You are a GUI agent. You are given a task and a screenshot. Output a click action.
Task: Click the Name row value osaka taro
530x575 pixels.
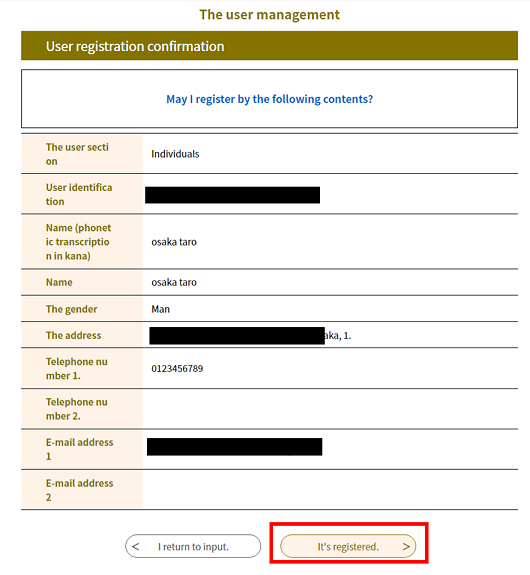tap(174, 282)
